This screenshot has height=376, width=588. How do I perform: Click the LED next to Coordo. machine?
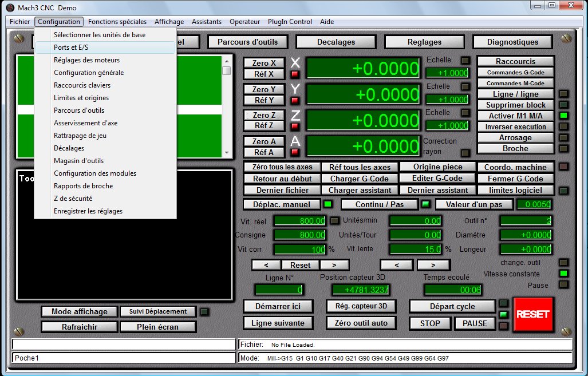563,166
